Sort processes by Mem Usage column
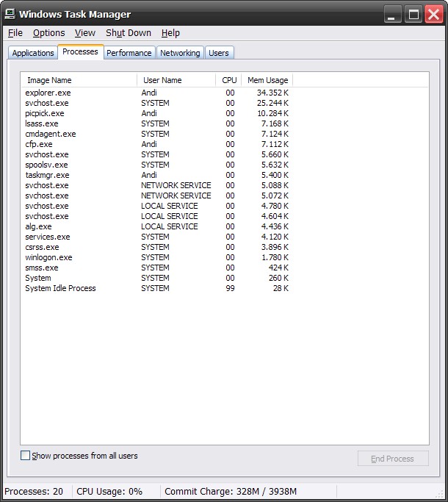 267,80
